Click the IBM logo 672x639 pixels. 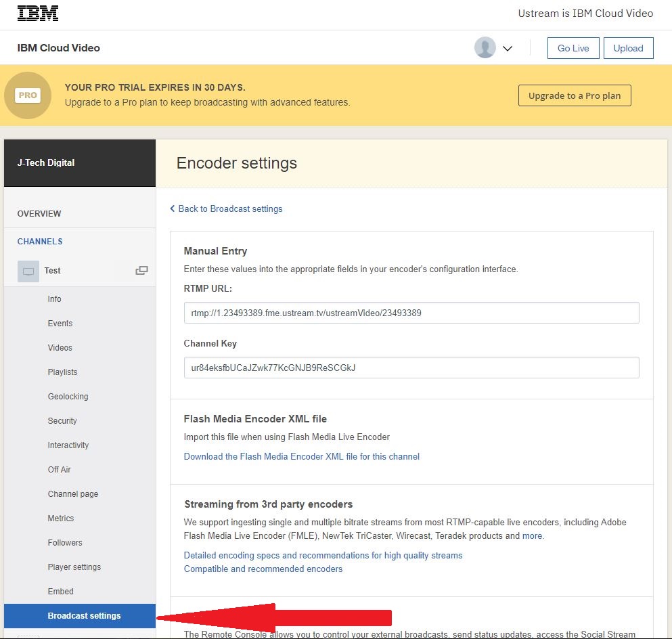tap(38, 14)
